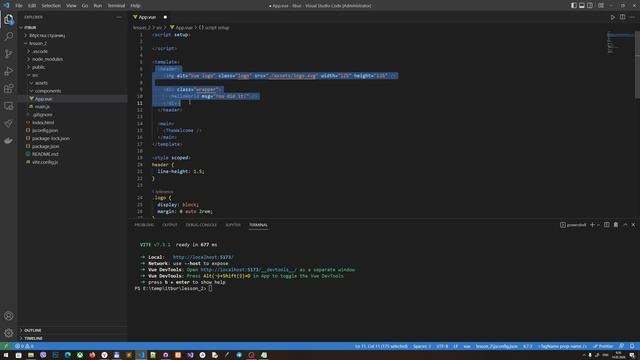Open the Docker whale icon view
The height and width of the screenshot is (360, 640).
[9, 141]
